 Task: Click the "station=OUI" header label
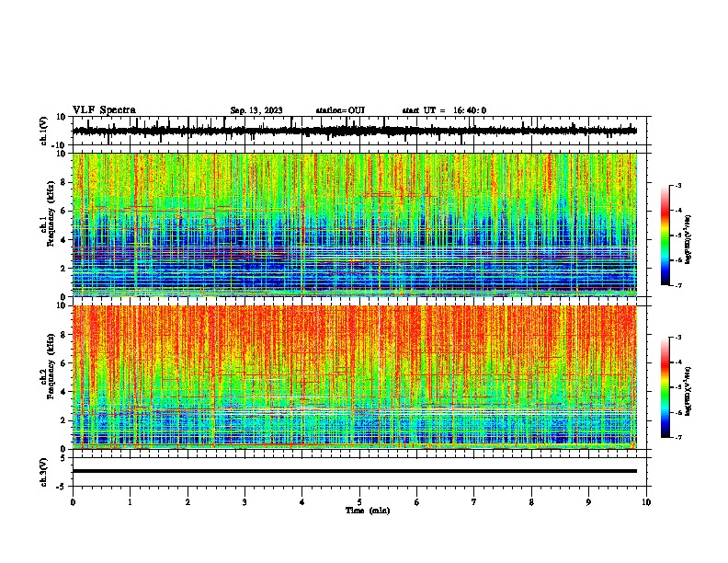[x=340, y=110]
